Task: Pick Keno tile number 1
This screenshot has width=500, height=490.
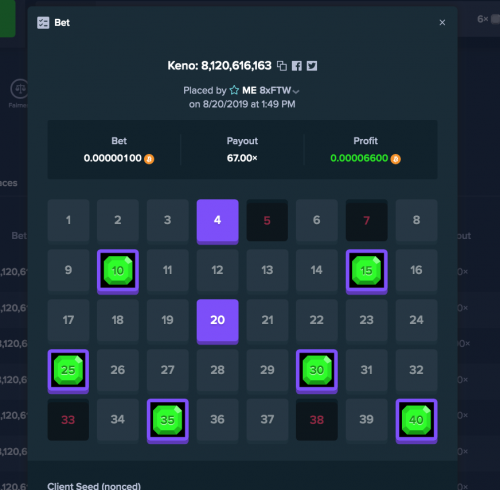Action: [x=68, y=220]
